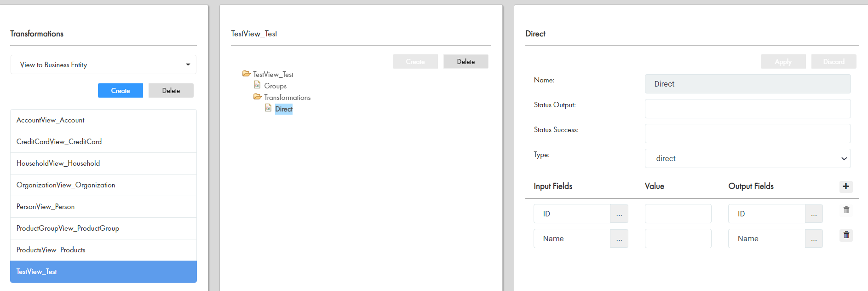Browse output field for Name row
This screenshot has height=291, width=868.
coord(814,239)
